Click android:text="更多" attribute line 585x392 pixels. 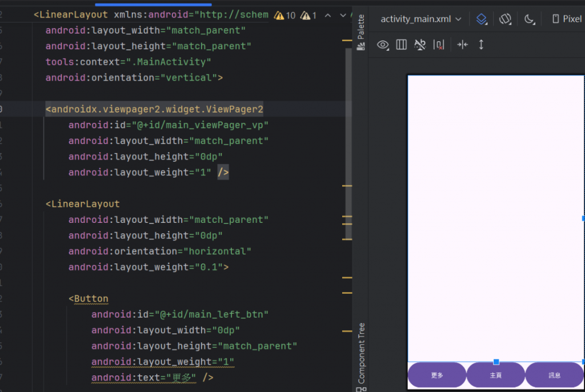(x=152, y=378)
